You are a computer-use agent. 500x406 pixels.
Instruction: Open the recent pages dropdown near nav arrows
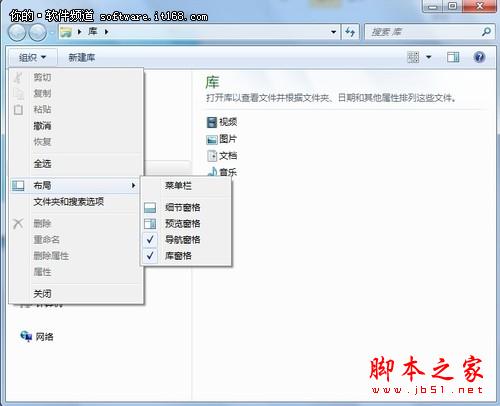pos(52,33)
